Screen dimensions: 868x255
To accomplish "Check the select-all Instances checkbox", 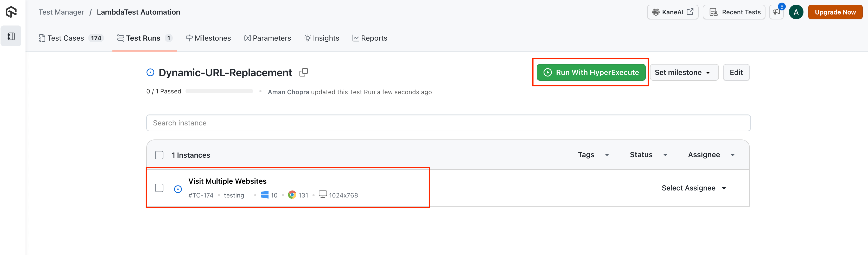I will (x=159, y=155).
